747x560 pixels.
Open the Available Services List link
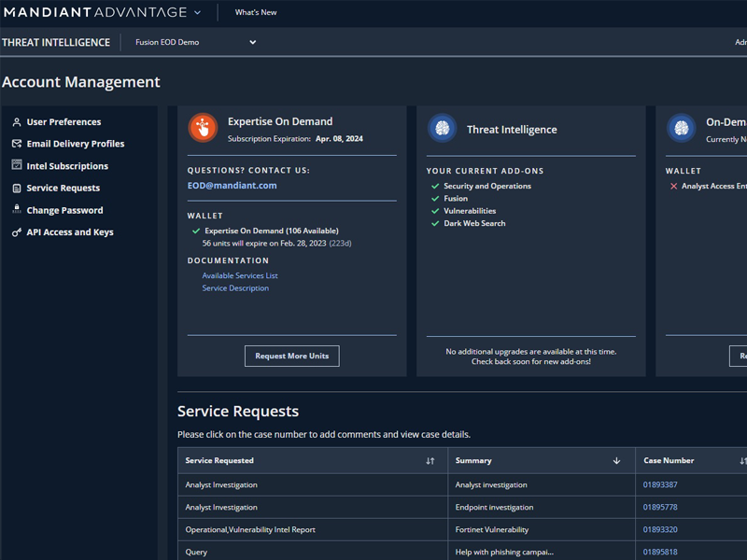coord(240,275)
